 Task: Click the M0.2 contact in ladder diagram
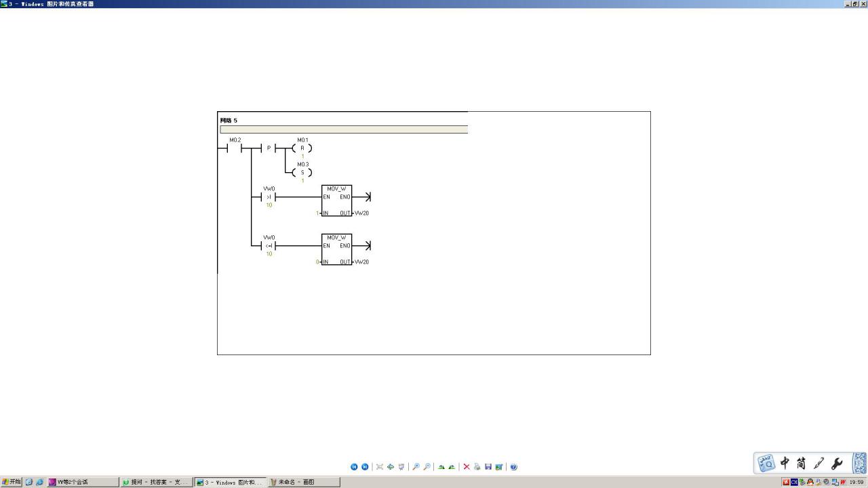235,146
